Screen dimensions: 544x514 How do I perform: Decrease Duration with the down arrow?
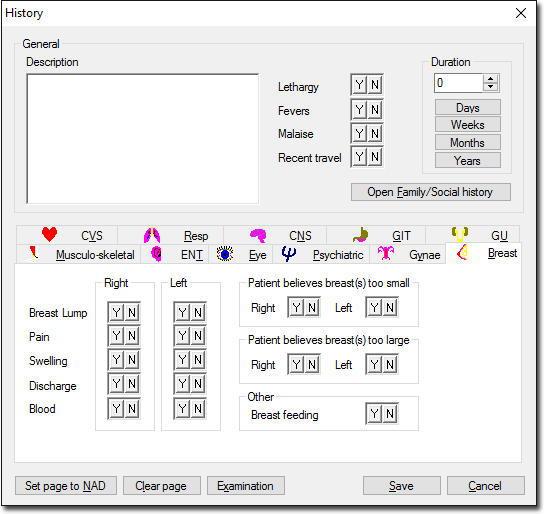[491, 87]
